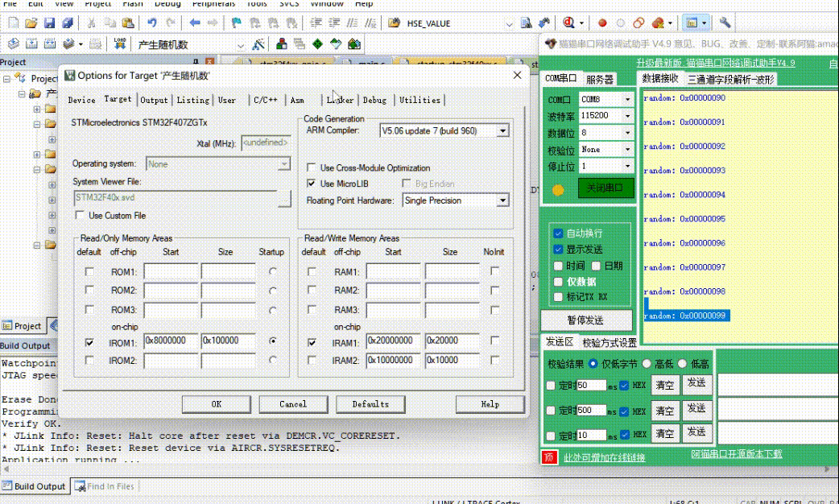Open the ARM Compiler version dropdown
839x504 pixels.
pos(502,130)
